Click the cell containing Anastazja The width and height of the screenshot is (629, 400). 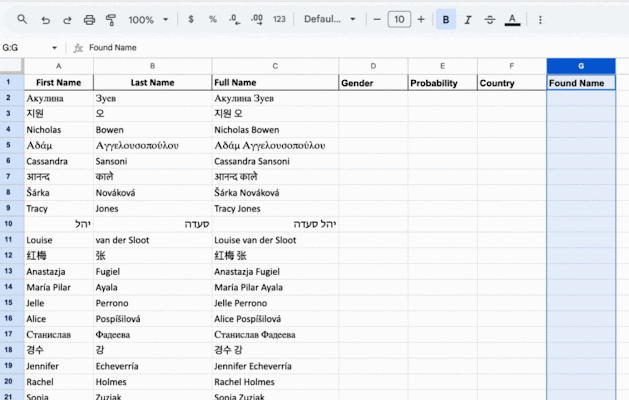(59, 271)
